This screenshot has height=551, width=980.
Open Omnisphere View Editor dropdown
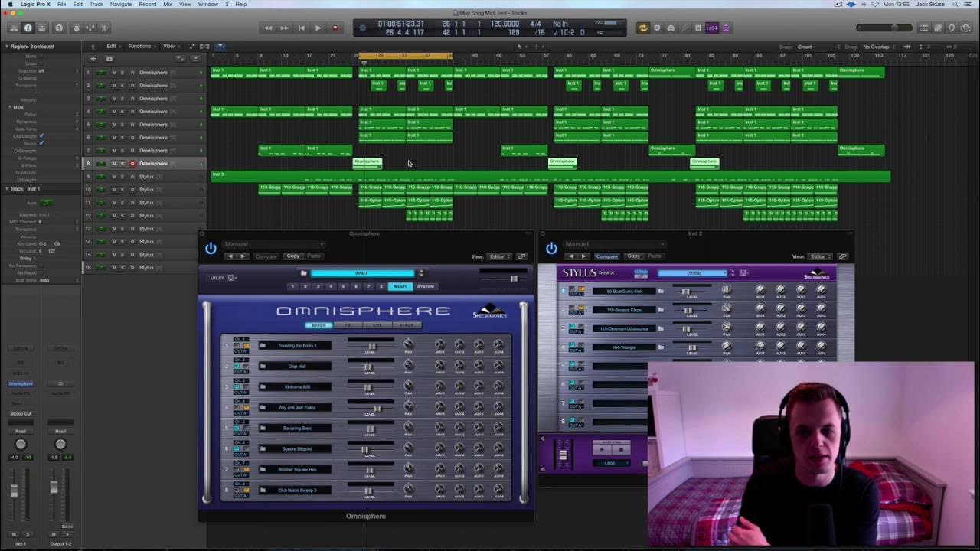point(498,256)
